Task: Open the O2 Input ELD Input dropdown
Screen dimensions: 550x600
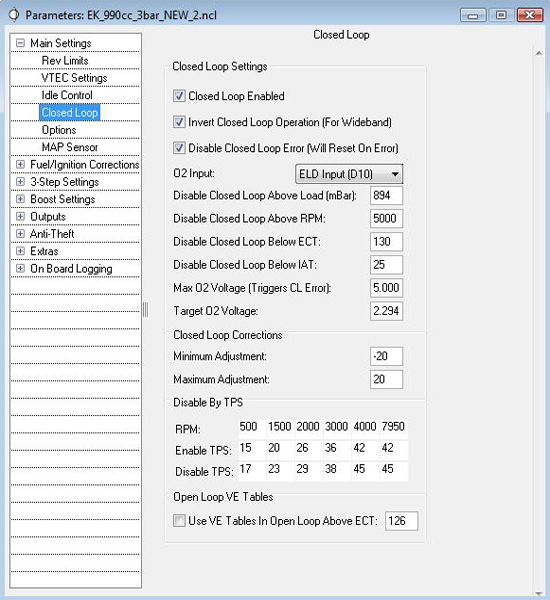Action: point(349,174)
